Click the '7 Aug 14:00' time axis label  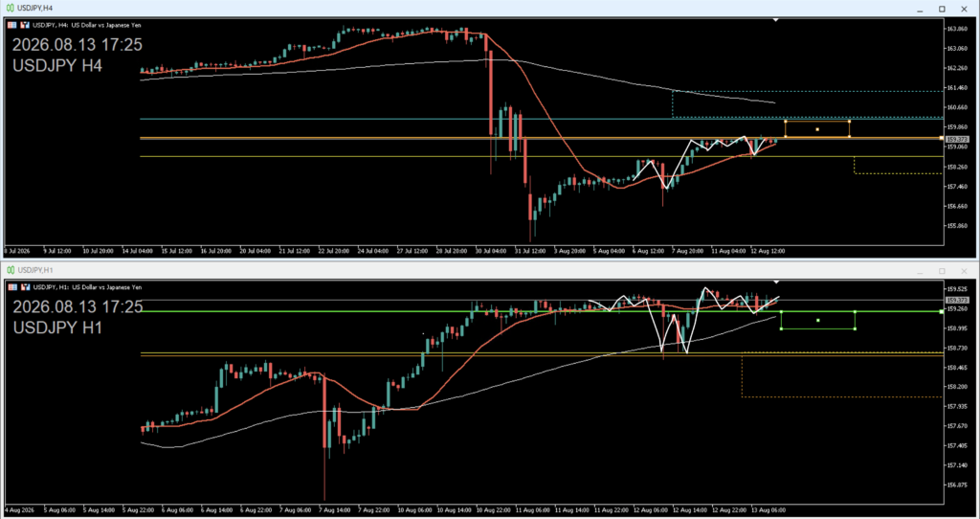click(x=333, y=510)
